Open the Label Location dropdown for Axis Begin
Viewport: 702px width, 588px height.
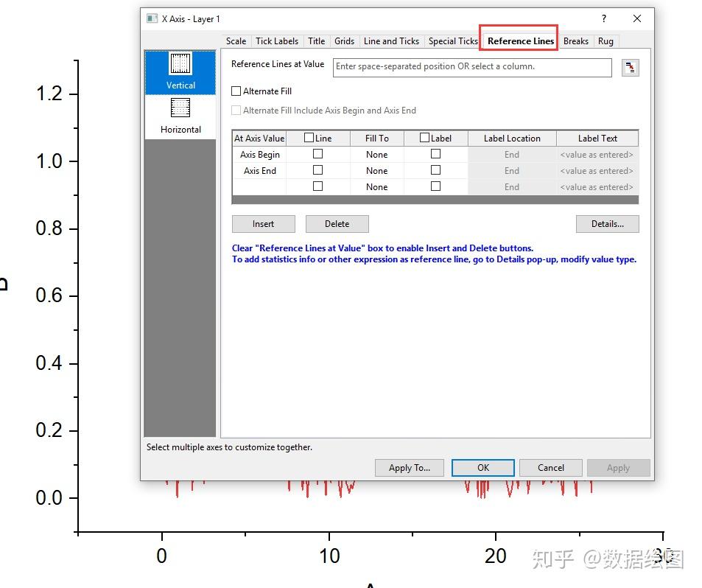(x=511, y=154)
